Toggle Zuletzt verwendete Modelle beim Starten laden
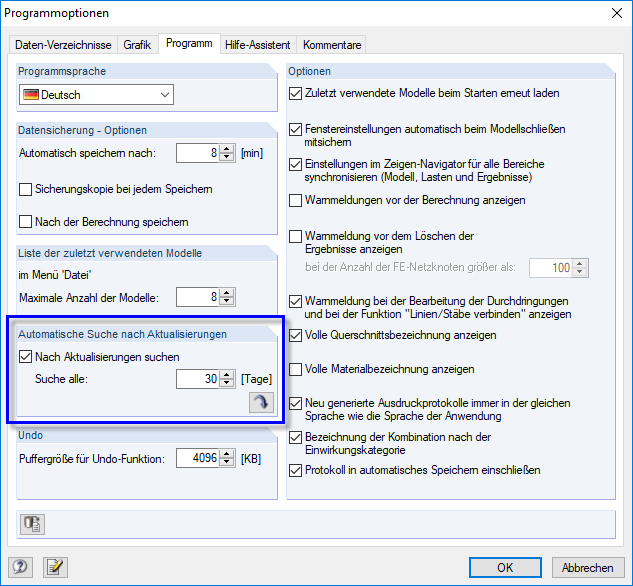Image resolution: width=633 pixels, height=586 pixels. 296,94
